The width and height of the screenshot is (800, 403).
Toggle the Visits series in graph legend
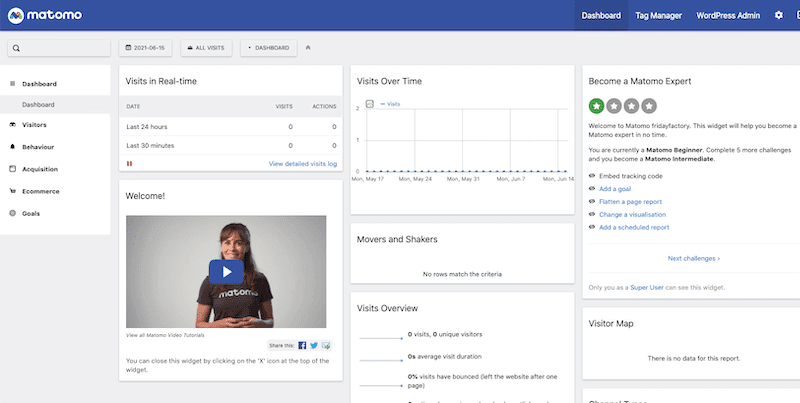tap(391, 104)
